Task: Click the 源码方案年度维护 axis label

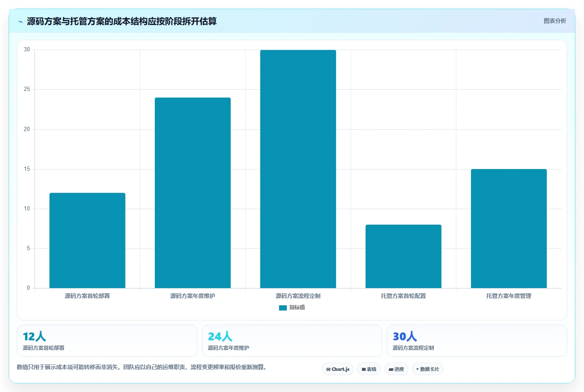Action: [x=193, y=296]
